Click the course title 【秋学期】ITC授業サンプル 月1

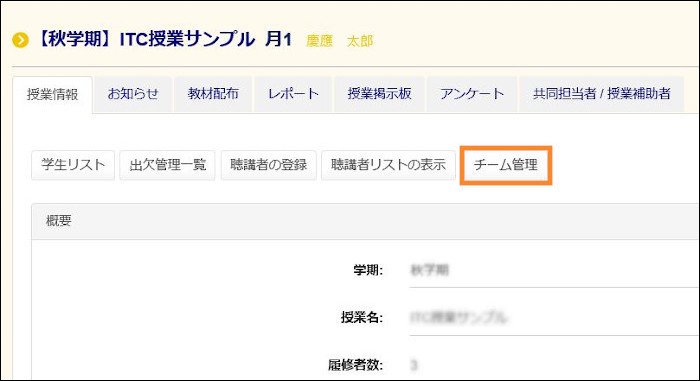pos(164,39)
